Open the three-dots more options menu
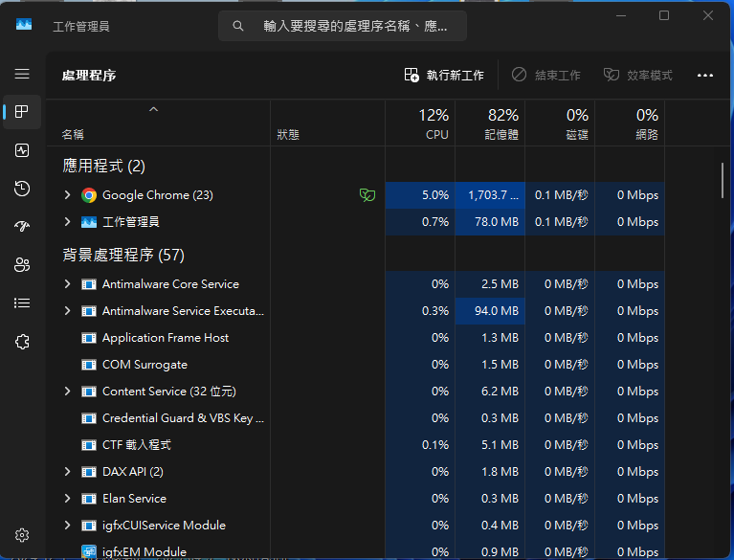This screenshot has height=560, width=734. [x=705, y=76]
